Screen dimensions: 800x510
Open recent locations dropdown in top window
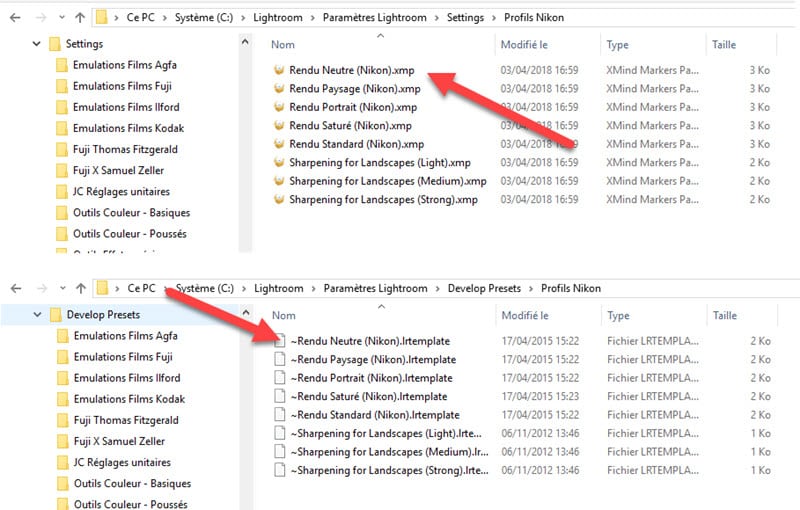[x=62, y=17]
